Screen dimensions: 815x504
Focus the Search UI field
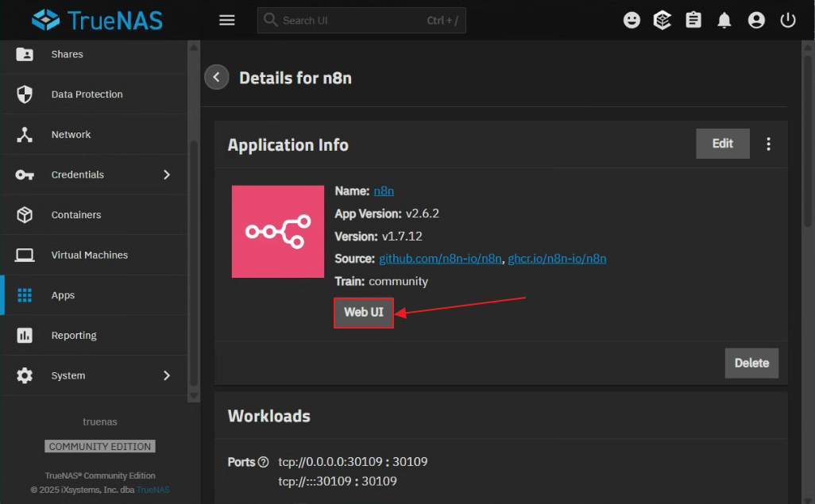361,21
